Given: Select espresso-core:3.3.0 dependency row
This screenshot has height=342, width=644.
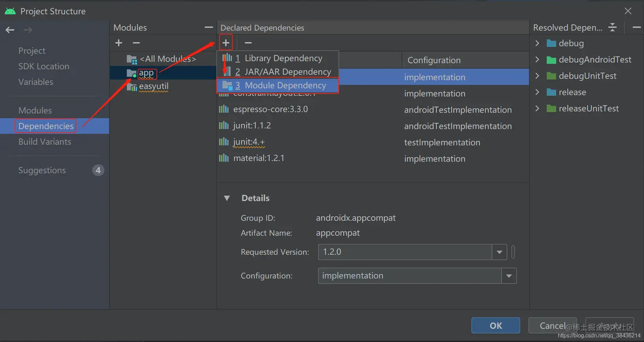Looking at the screenshot, I should point(373,110).
